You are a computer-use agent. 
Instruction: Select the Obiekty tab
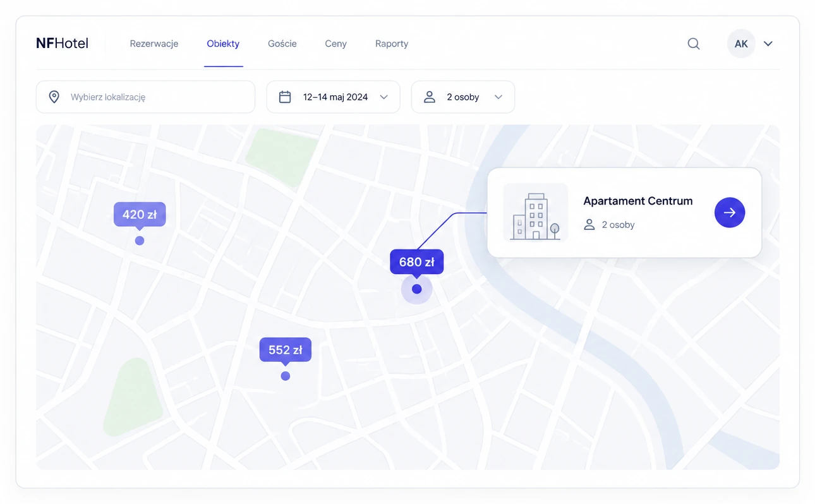tap(223, 44)
